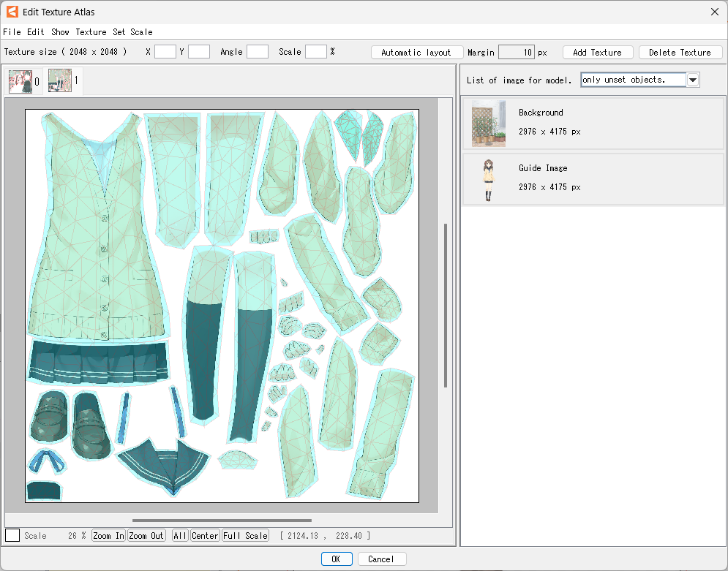Select the sailor collar texture piece

point(162,466)
